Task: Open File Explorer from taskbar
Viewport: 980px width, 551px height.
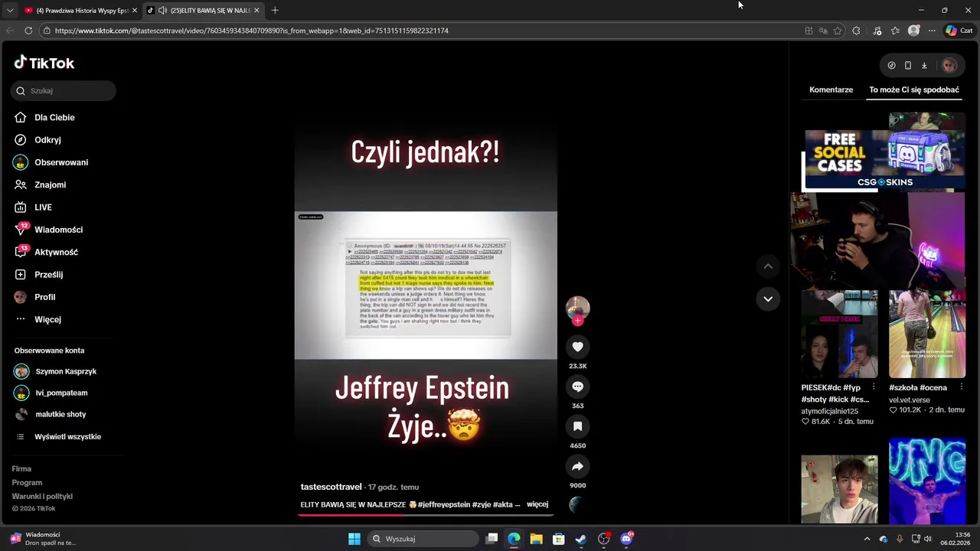Action: pyautogui.click(x=536, y=539)
